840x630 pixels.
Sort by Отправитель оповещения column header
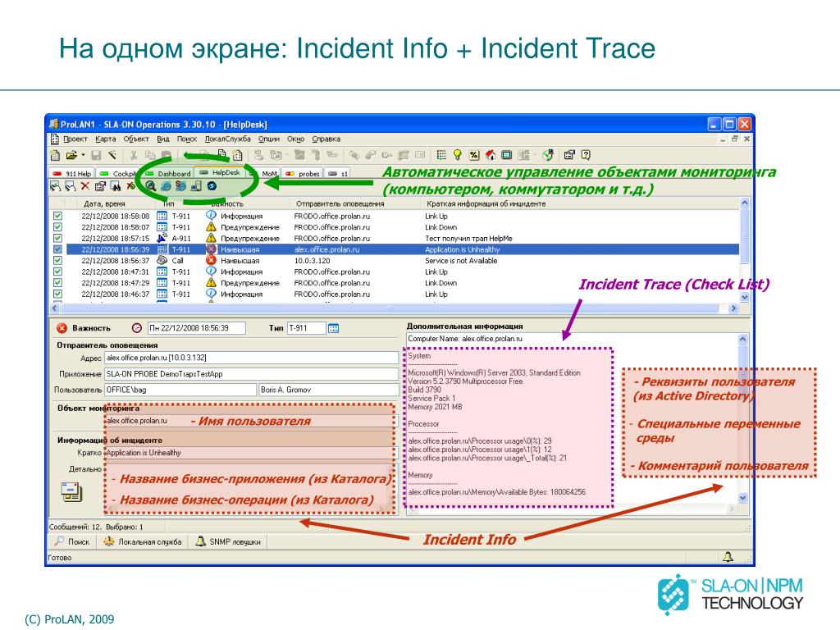[x=340, y=203]
